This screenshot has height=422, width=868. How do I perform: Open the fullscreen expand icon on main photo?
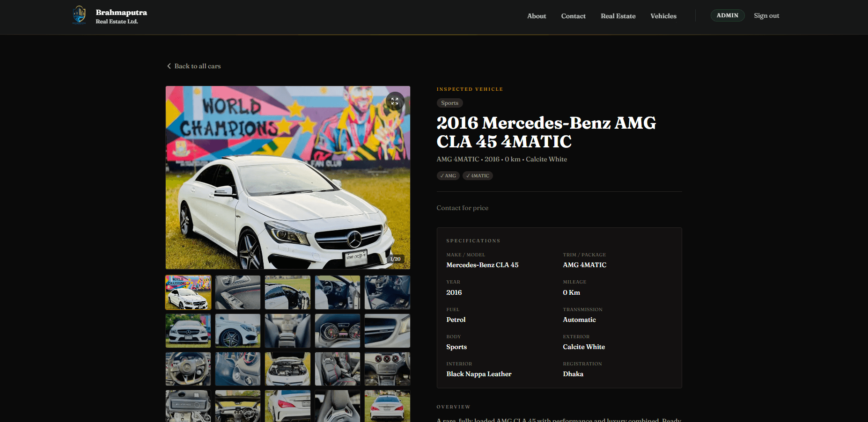pos(395,101)
